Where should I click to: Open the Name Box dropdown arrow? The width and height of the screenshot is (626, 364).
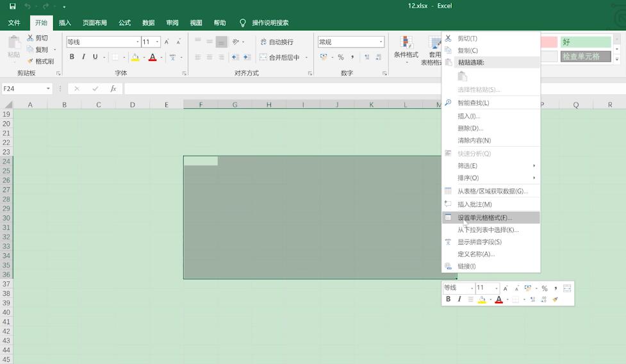click(x=48, y=88)
